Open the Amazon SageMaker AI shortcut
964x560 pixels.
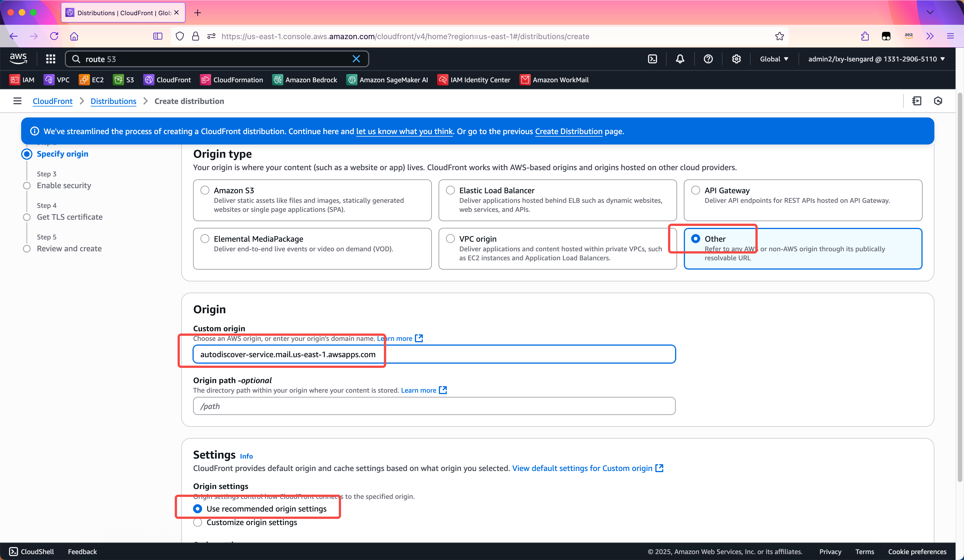click(x=387, y=80)
